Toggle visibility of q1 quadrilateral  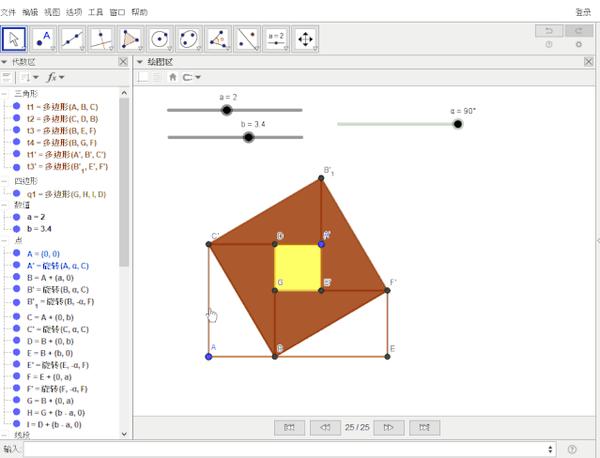pyautogui.click(x=16, y=194)
